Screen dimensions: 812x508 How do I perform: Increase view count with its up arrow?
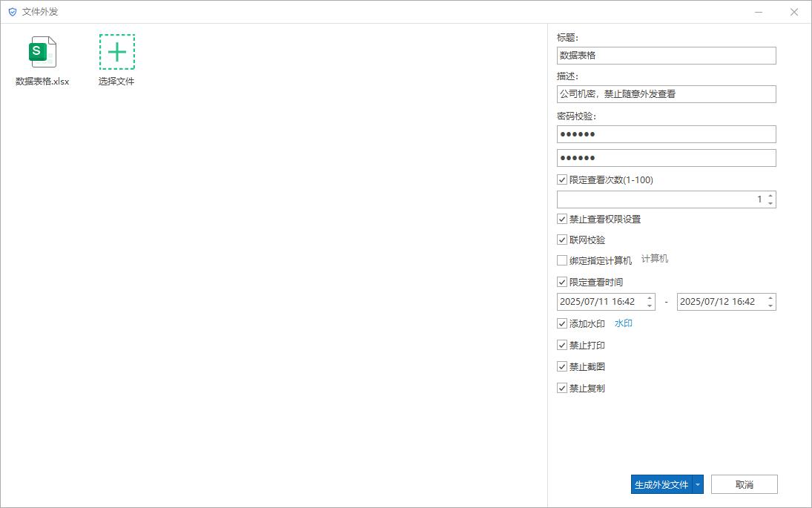point(770,196)
